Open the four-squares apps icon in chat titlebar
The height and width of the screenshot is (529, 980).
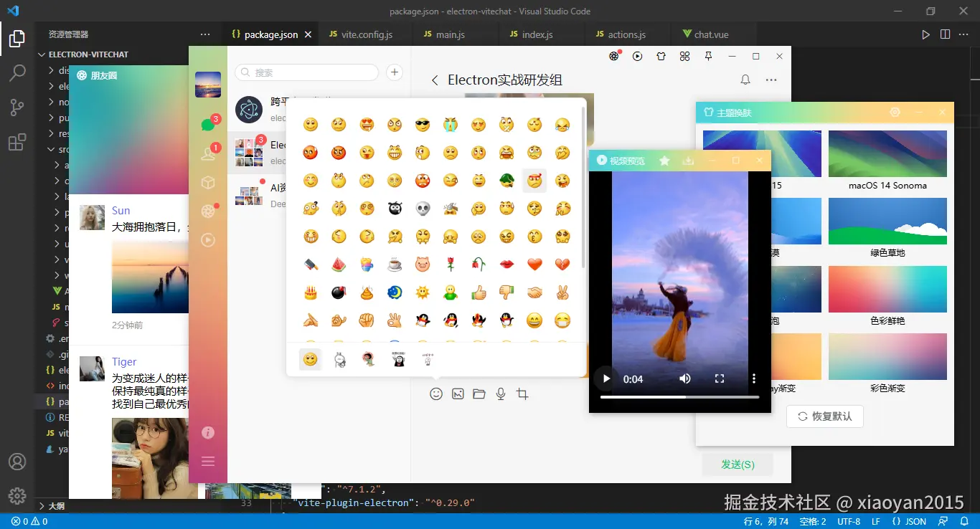pos(684,56)
